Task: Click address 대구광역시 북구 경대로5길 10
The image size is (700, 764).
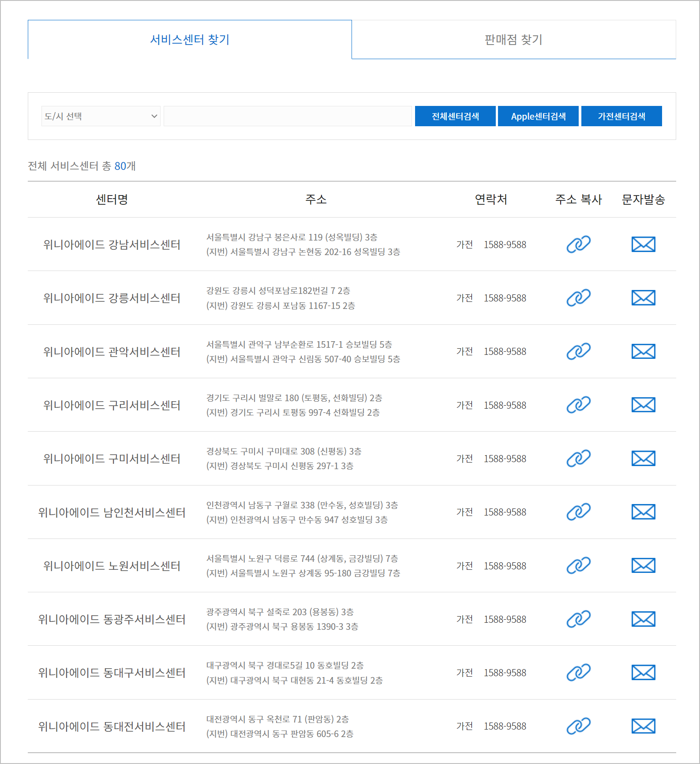Action: [285, 665]
